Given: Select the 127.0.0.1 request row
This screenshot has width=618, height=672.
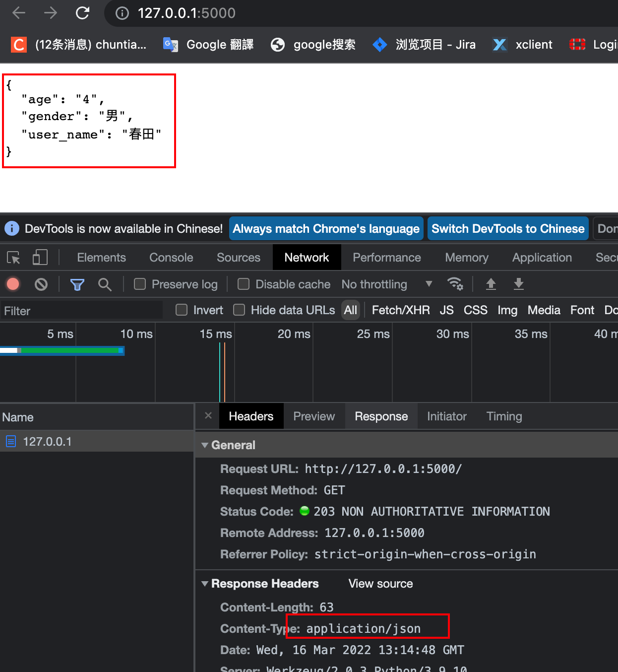Looking at the screenshot, I should point(97,441).
